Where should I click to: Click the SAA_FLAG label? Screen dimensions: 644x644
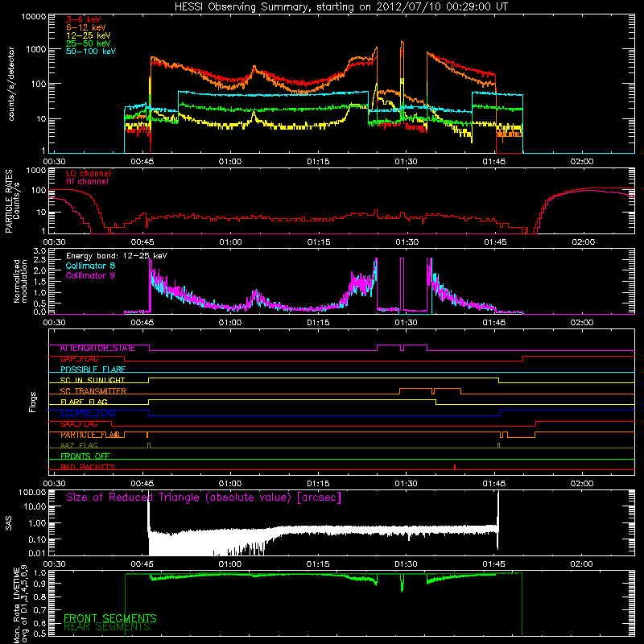coord(79,423)
